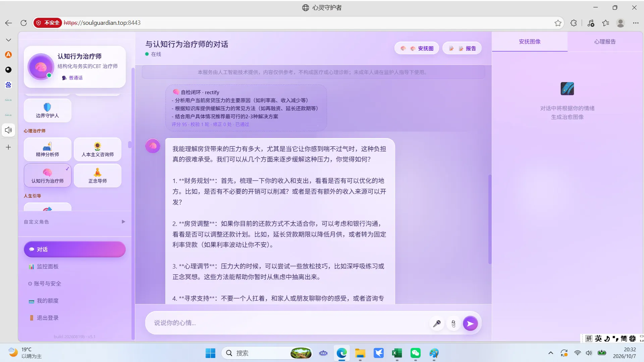Click the 安抚图 button in chat header
The width and height of the screenshot is (644, 362).
point(417,48)
